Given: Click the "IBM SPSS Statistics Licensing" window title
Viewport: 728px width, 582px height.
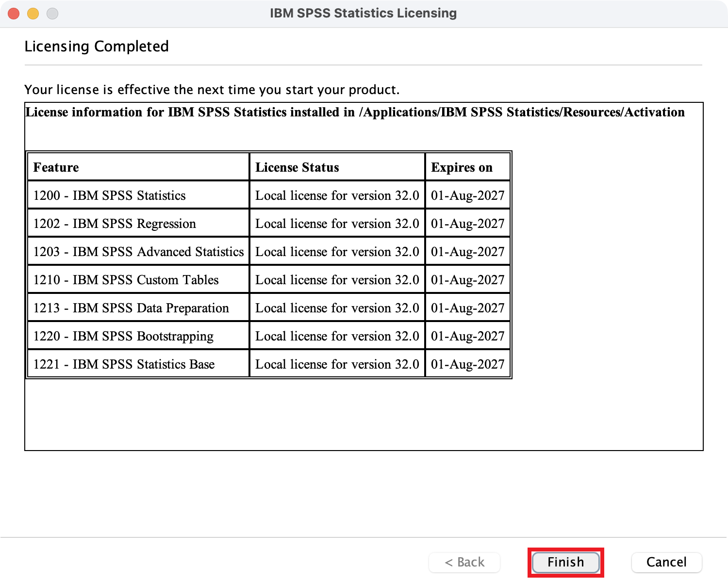Looking at the screenshot, I should (x=364, y=13).
